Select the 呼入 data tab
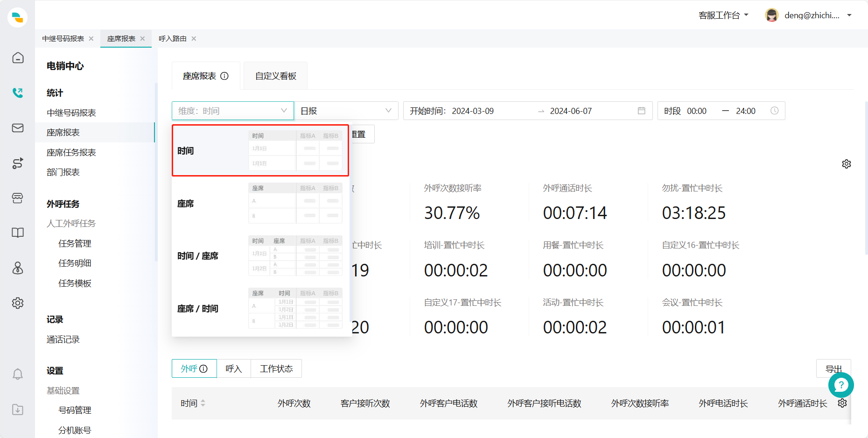This screenshot has height=438, width=868. pos(234,368)
